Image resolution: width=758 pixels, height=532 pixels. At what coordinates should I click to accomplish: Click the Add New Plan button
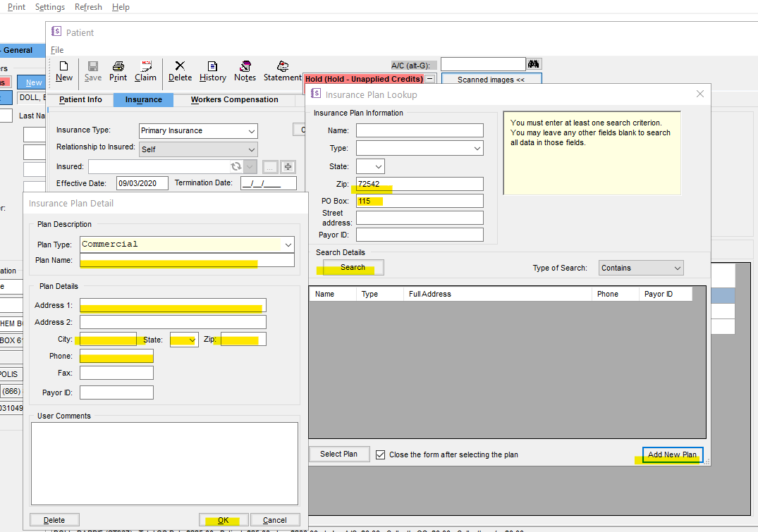coord(672,454)
